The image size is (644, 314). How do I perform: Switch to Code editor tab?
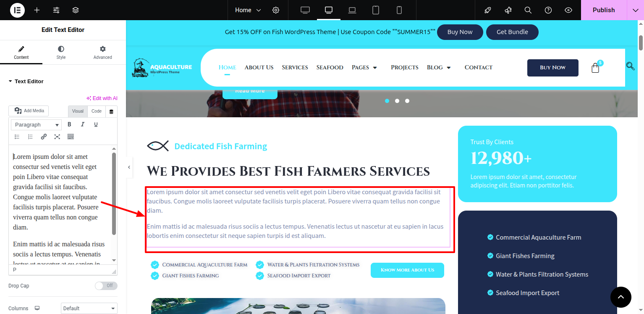[x=97, y=111]
